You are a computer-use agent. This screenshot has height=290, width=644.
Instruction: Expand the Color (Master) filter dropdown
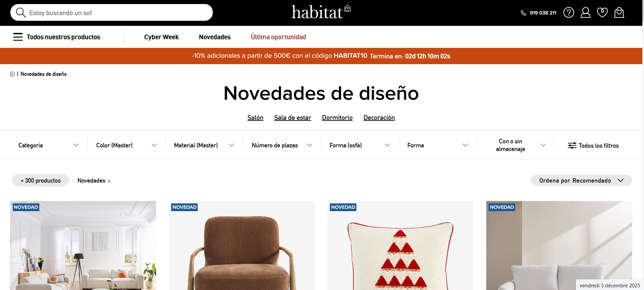[x=127, y=145]
